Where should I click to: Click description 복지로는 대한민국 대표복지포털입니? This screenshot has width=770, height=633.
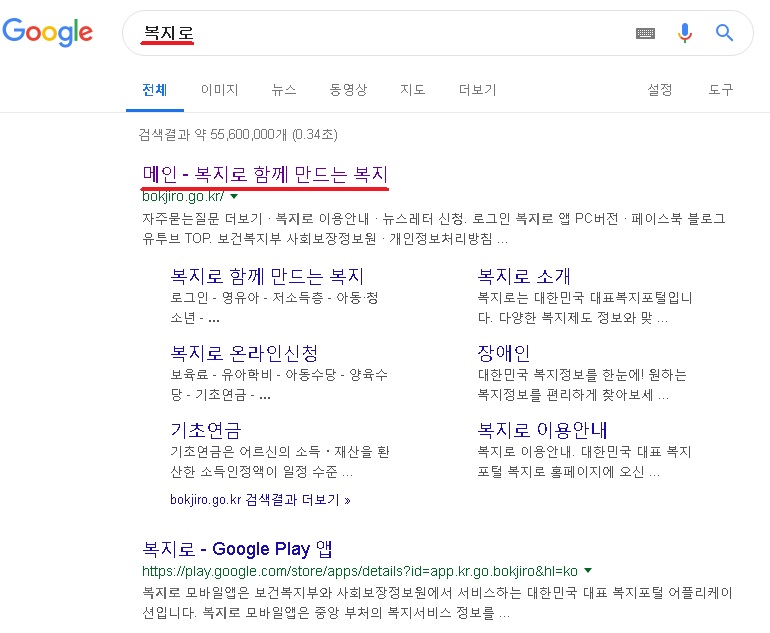click(585, 307)
